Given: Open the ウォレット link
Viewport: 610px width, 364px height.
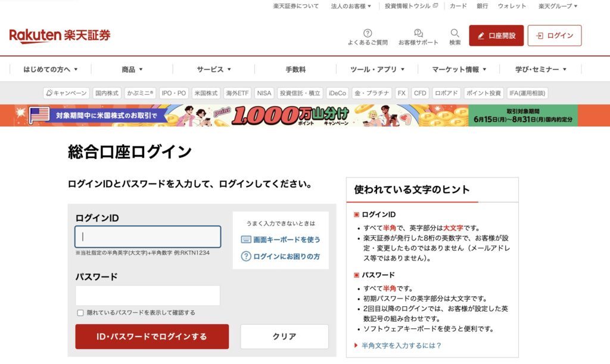Looking at the screenshot, I should point(512,6).
